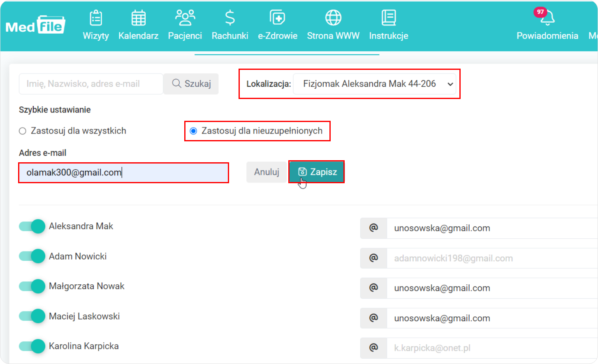This screenshot has width=598, height=364.
Task: Click the name Aleksandra Mak
Action: point(81,226)
